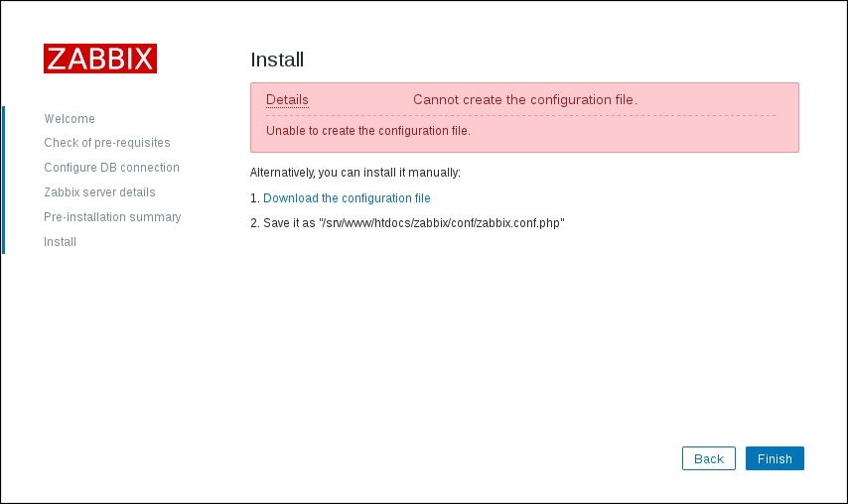The image size is (848, 504).
Task: Click the list number before the download link
Action: tap(254, 198)
